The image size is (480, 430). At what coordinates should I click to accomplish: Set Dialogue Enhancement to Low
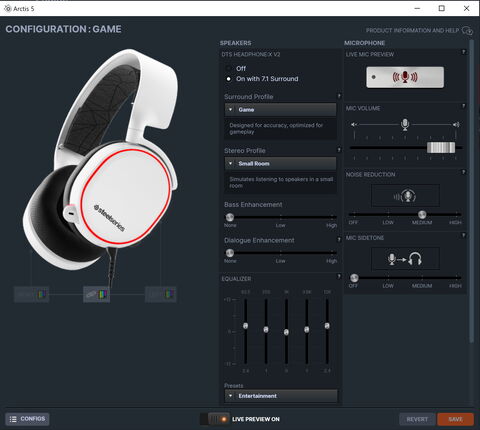[281, 261]
